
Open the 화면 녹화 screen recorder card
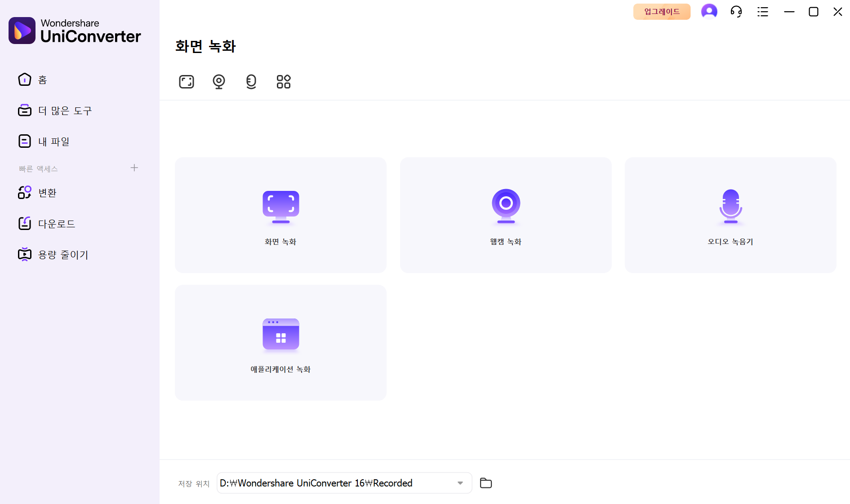pyautogui.click(x=280, y=215)
